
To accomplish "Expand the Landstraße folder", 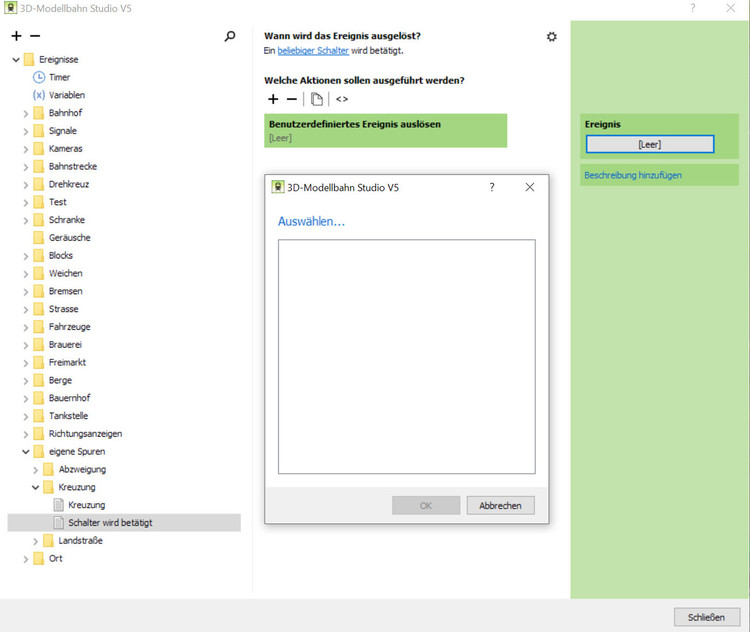I will pos(35,541).
